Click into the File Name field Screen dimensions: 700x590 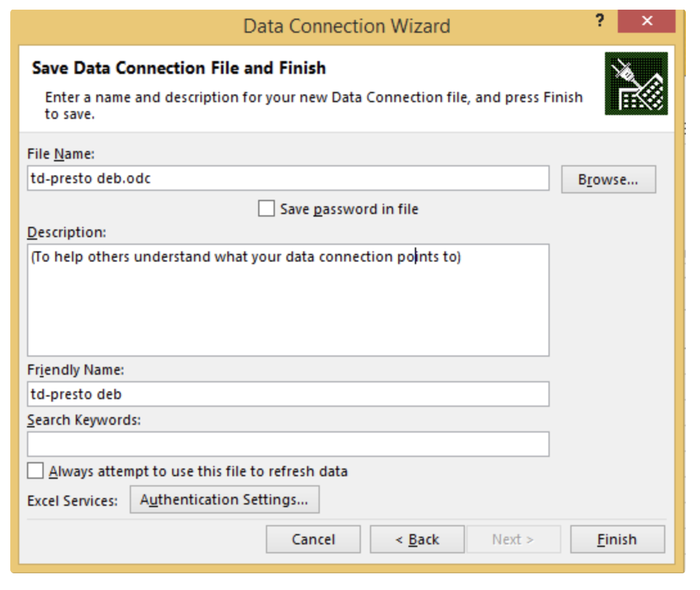(x=288, y=179)
